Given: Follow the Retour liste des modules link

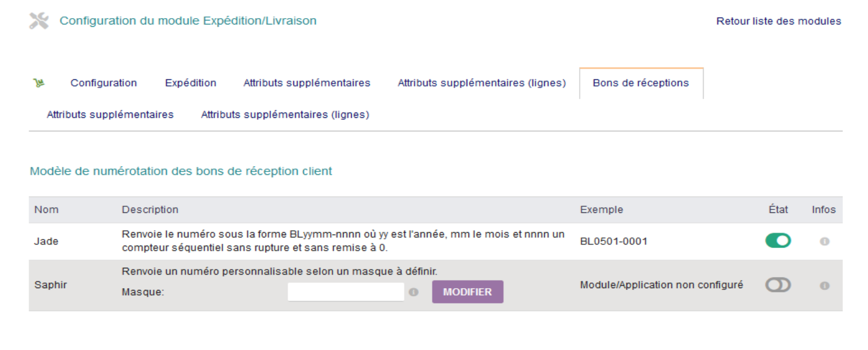Looking at the screenshot, I should (779, 21).
